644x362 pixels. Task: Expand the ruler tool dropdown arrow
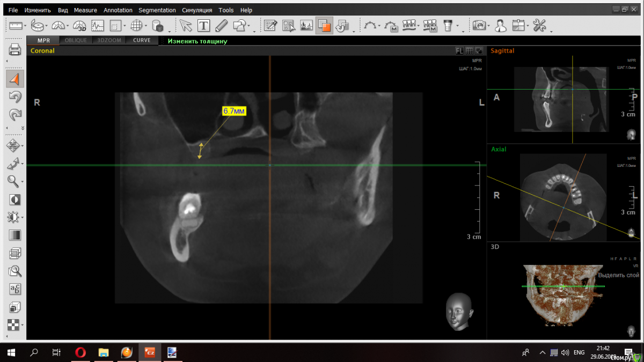pyautogui.click(x=25, y=26)
